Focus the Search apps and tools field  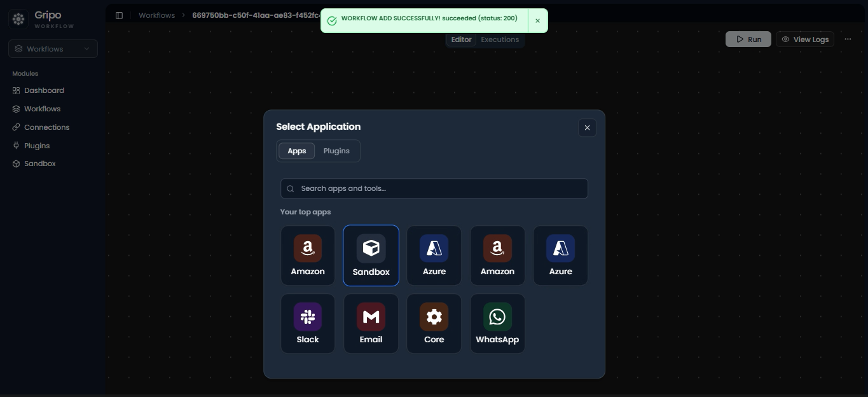[434, 188]
